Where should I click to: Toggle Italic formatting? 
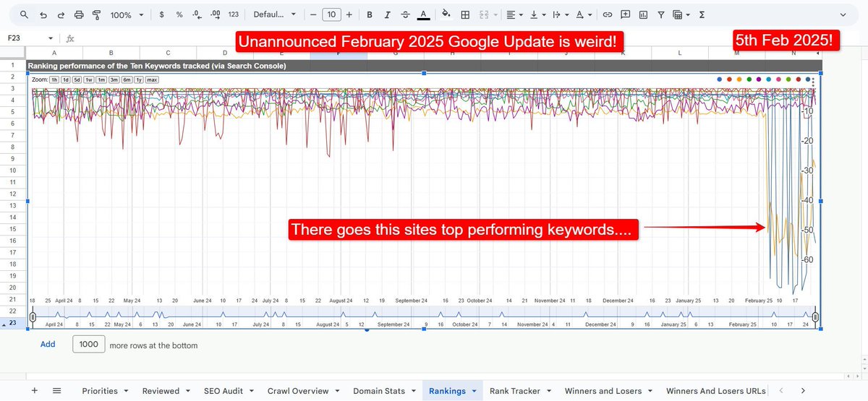point(387,14)
